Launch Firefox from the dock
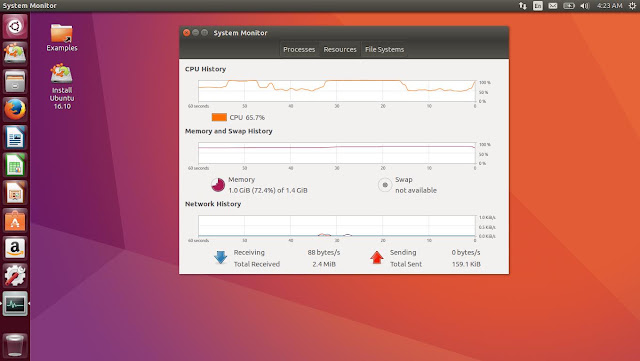This screenshot has width=640, height=361. coord(15,109)
